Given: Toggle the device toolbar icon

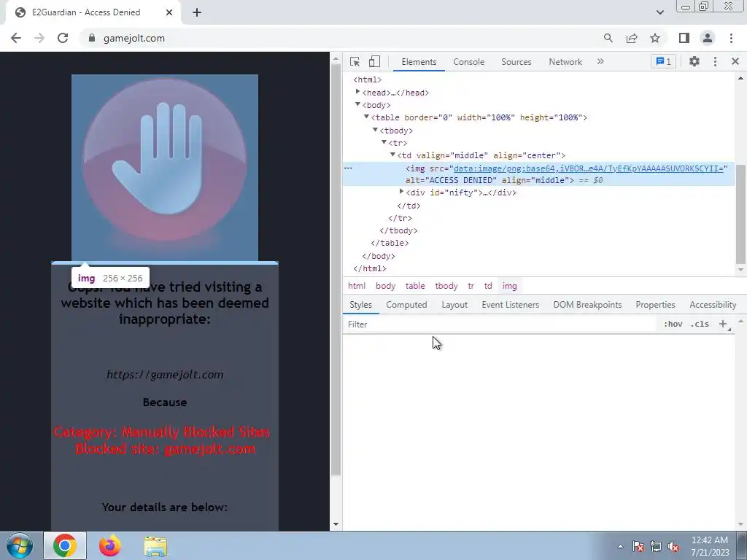Looking at the screenshot, I should pos(374,61).
